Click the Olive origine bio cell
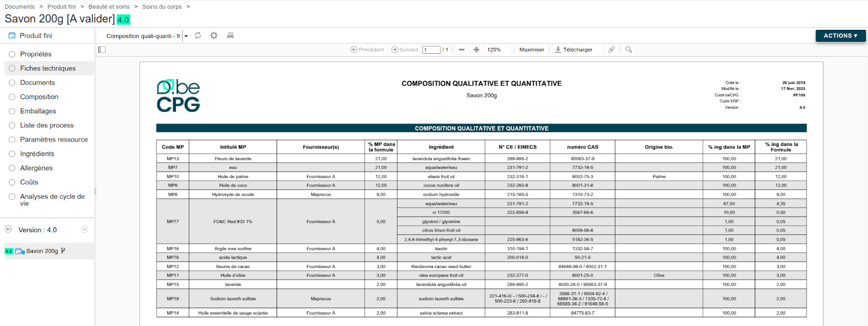This screenshot has width=868, height=326. tap(659, 275)
